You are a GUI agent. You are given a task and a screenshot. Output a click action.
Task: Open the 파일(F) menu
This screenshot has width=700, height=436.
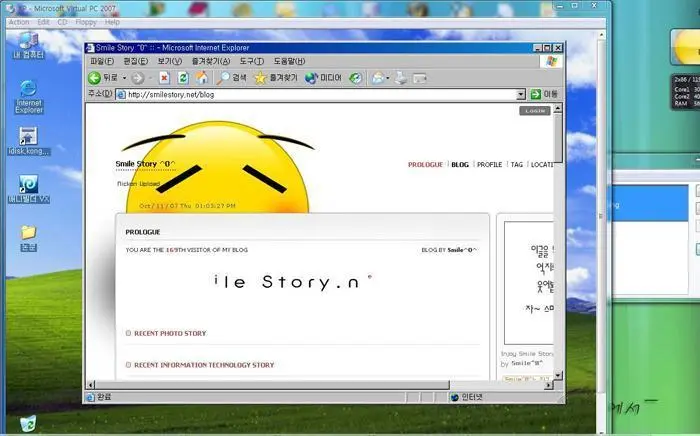(x=102, y=61)
